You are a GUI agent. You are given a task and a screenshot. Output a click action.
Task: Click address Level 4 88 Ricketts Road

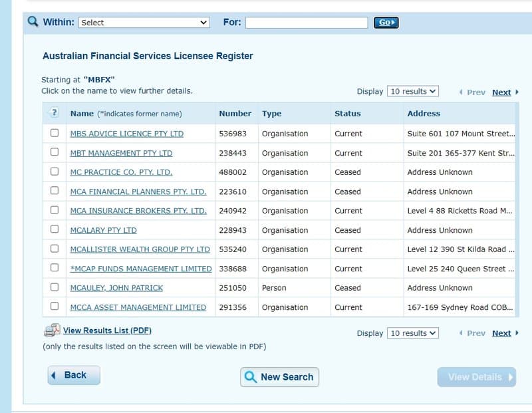tap(460, 211)
